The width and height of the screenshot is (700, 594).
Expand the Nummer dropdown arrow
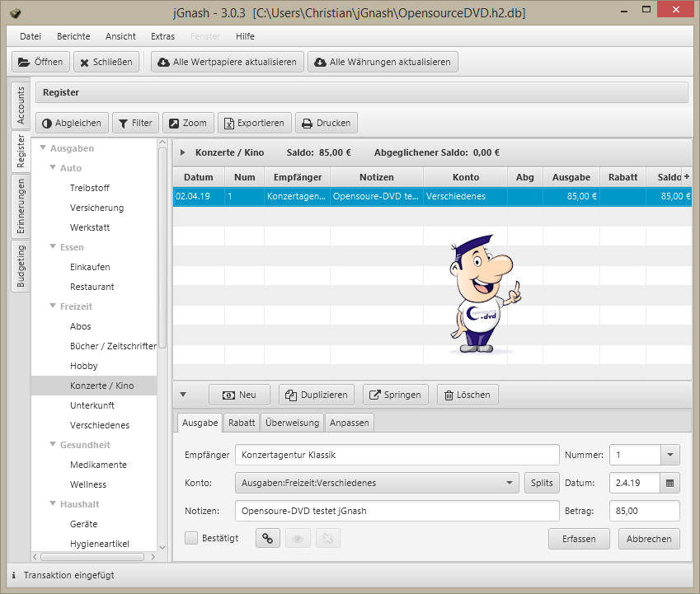pyautogui.click(x=669, y=455)
